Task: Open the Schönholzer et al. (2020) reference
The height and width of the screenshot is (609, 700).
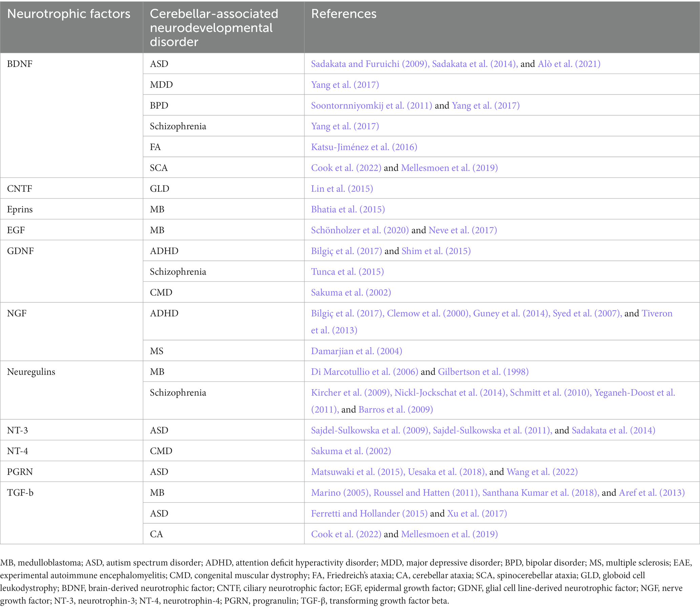Action: coord(360,230)
